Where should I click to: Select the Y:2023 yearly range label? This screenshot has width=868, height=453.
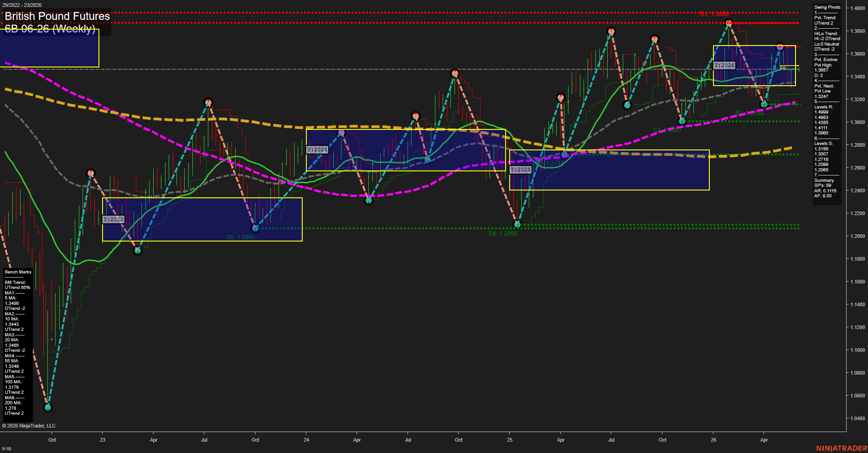[114, 219]
